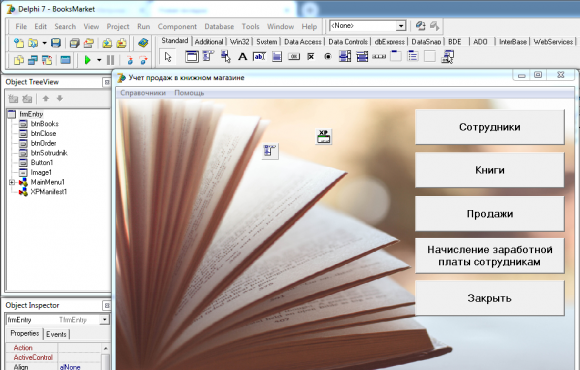Pick the CheckBox component in palette
This screenshot has width=580, height=370.
(311, 57)
